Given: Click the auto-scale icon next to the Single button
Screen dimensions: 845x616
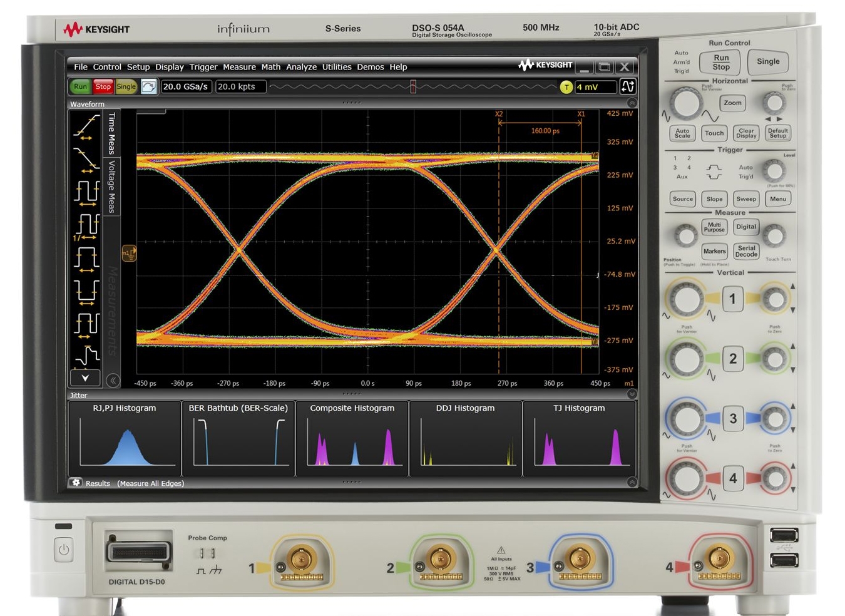Looking at the screenshot, I should click(148, 87).
